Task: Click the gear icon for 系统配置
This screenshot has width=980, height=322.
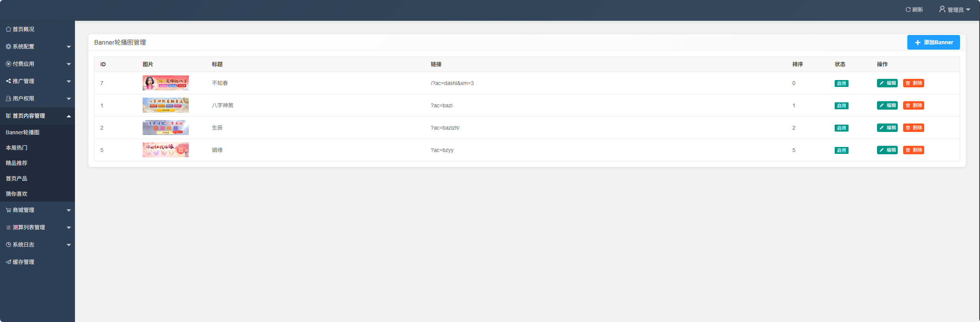Action: (x=8, y=47)
